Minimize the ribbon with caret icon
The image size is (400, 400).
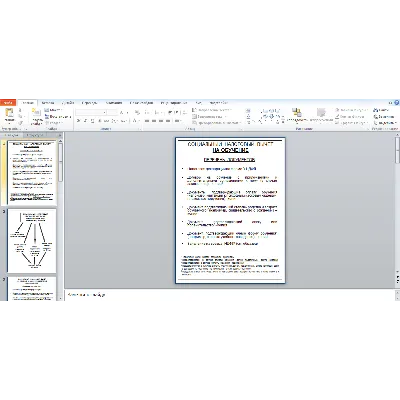pos(390,103)
